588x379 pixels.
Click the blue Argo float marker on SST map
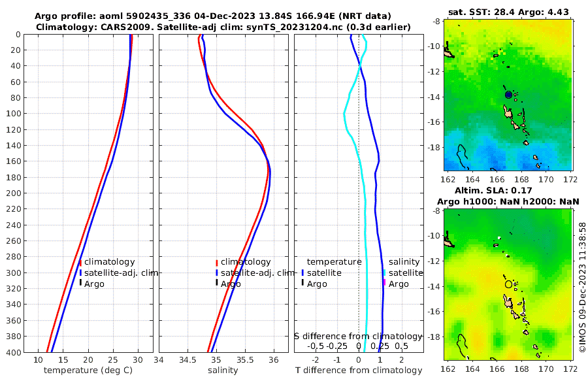click(x=508, y=95)
